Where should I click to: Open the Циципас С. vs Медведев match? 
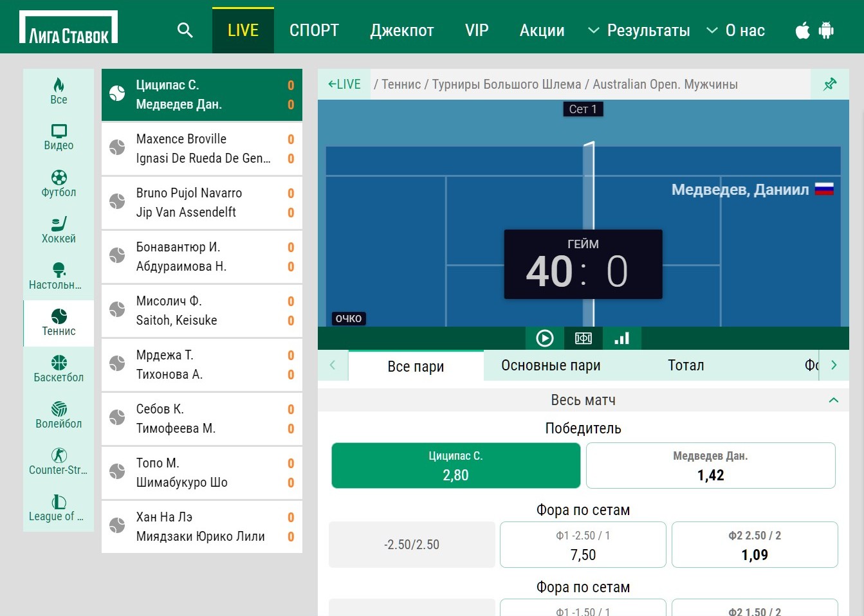point(202,95)
